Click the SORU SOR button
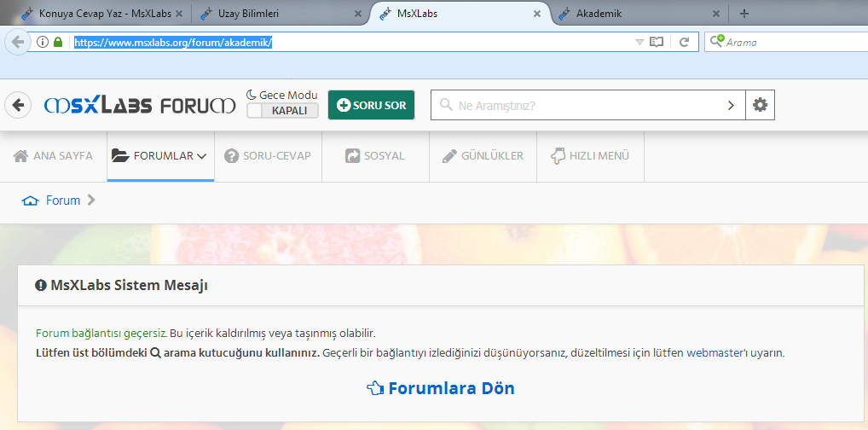 pos(371,105)
